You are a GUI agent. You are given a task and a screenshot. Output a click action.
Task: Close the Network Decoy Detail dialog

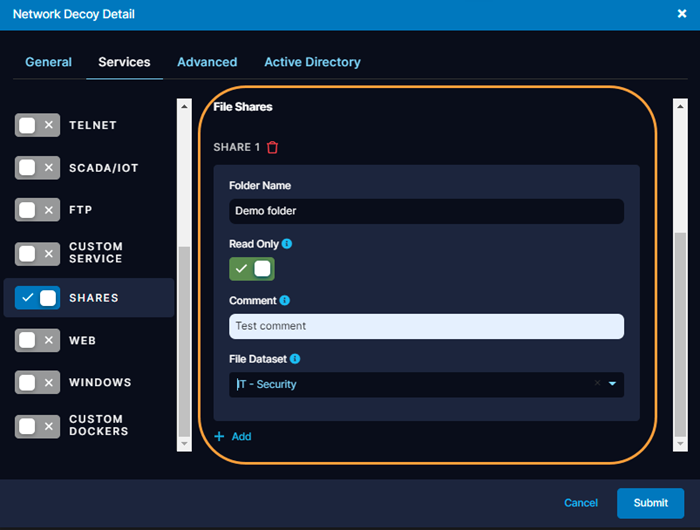coord(682,14)
